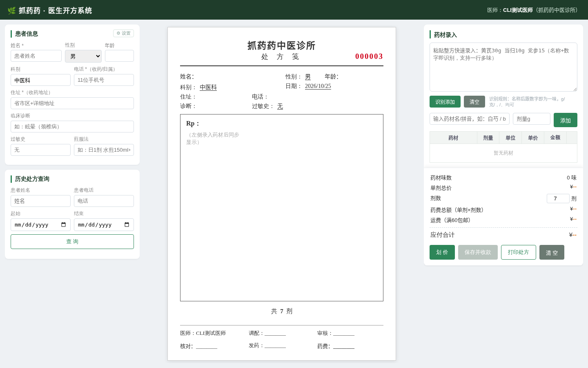This screenshot has height=368, width=588.
Task: Click the 科别 department field with 中医科
Action: (40, 80)
